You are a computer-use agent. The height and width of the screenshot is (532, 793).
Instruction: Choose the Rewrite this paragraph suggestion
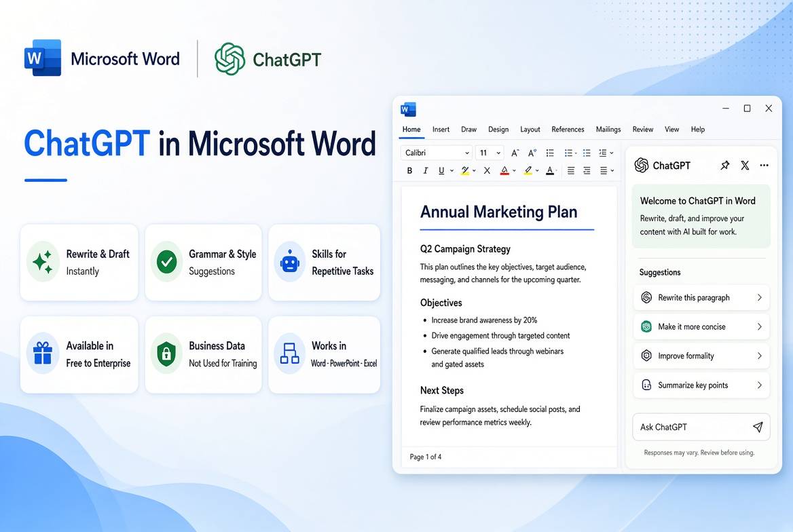(x=701, y=297)
